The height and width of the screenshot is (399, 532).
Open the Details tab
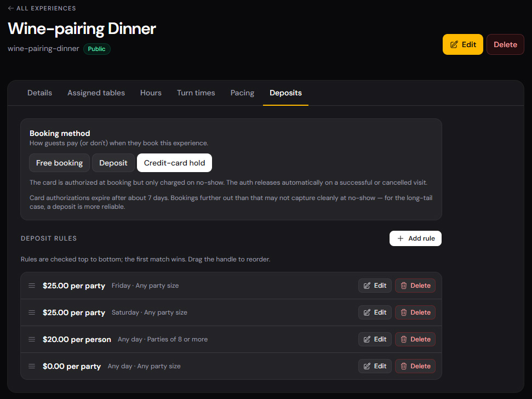[39, 93]
